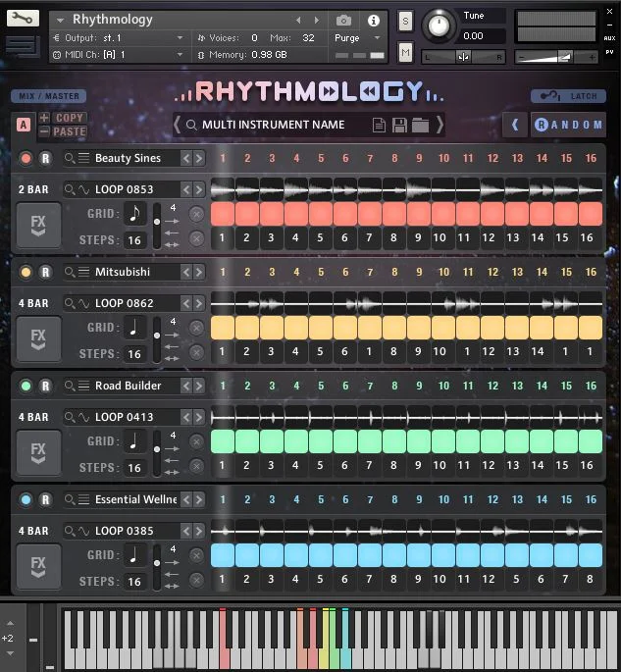
Task: Adjust the Tune knob
Action: coord(439,25)
